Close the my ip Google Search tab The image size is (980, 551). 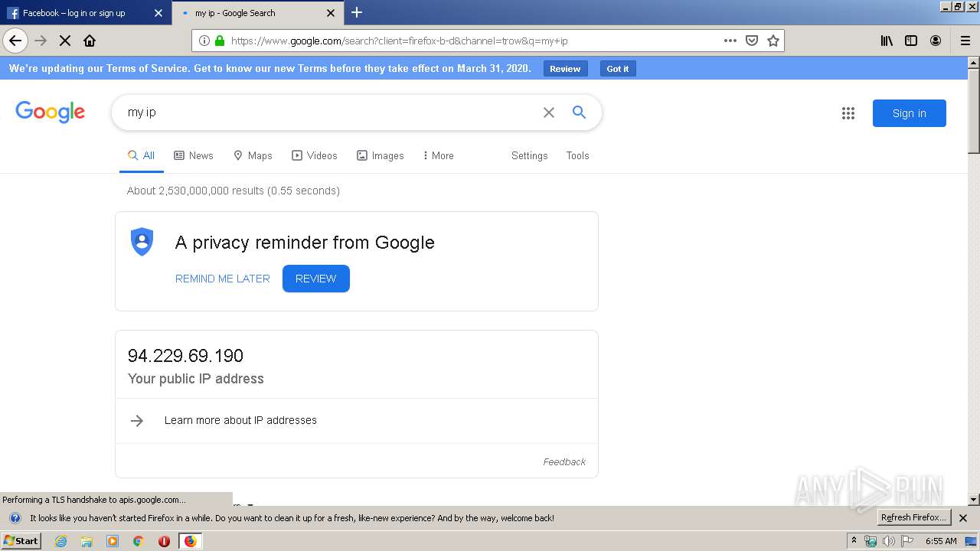coord(331,13)
